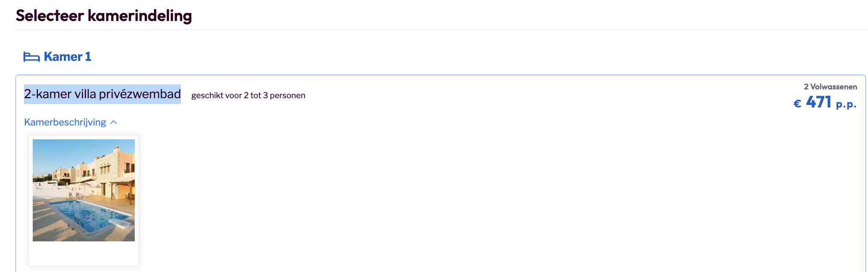
Task: Click the word kamerindeling in the page heading
Action: click(140, 16)
